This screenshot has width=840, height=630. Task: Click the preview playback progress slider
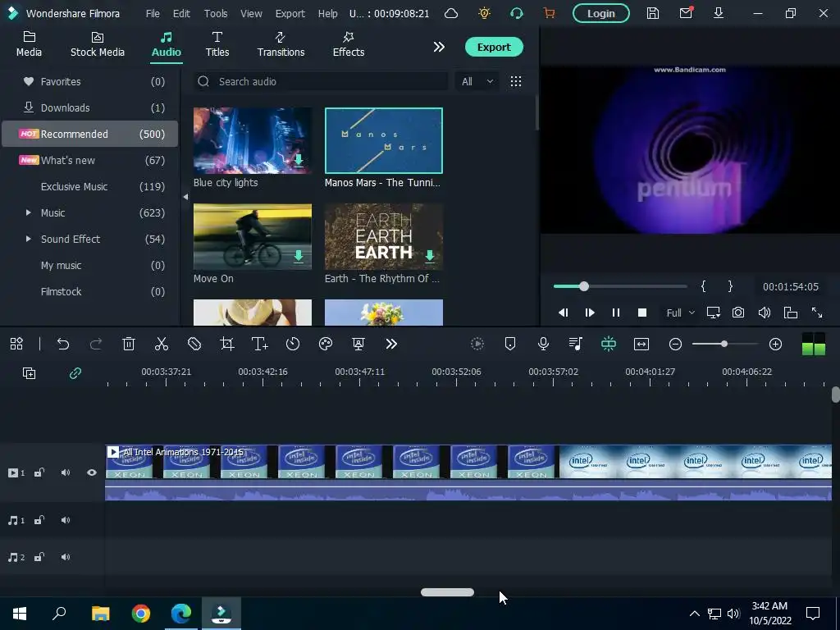click(x=620, y=286)
